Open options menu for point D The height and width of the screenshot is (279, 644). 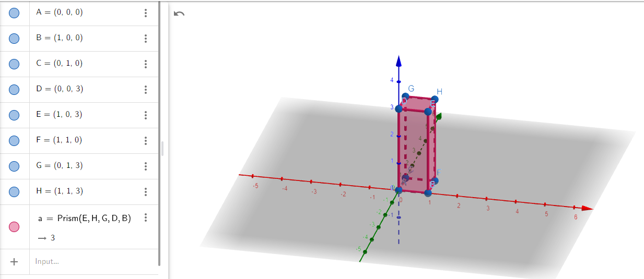[x=146, y=90]
